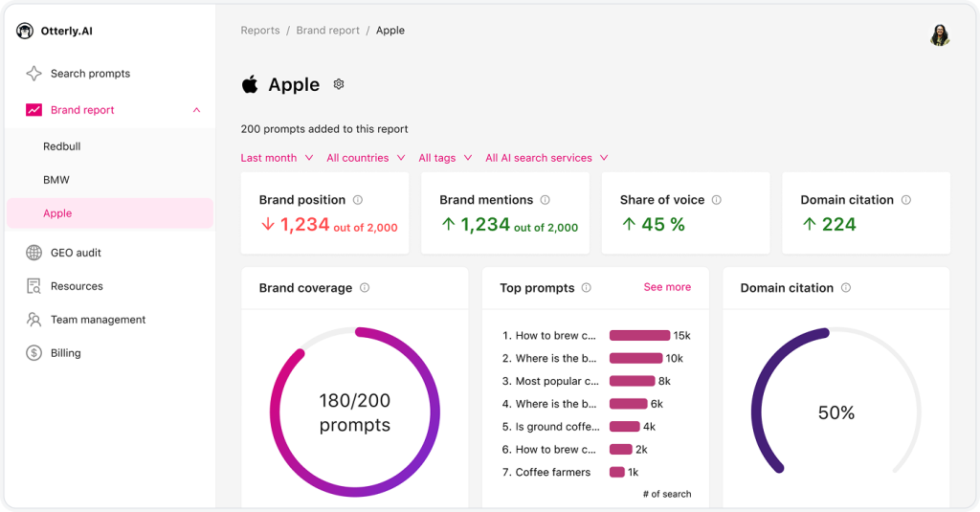Open GEO audit from the sidebar
Viewport: 980px width, 512px height.
(x=76, y=253)
